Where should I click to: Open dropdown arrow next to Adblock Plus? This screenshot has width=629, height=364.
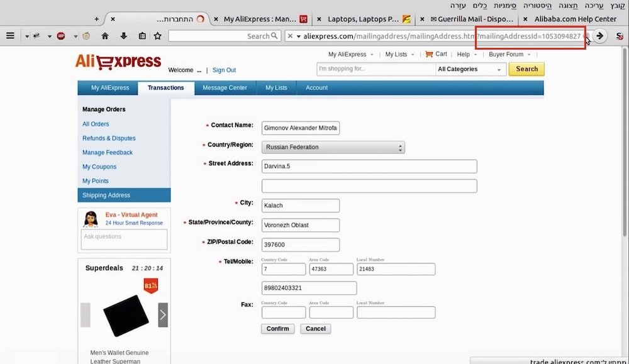coord(50,36)
